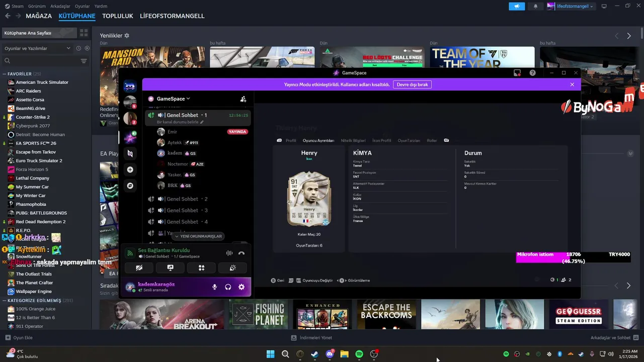Click the invite people icon beside GameSpace

243,99
